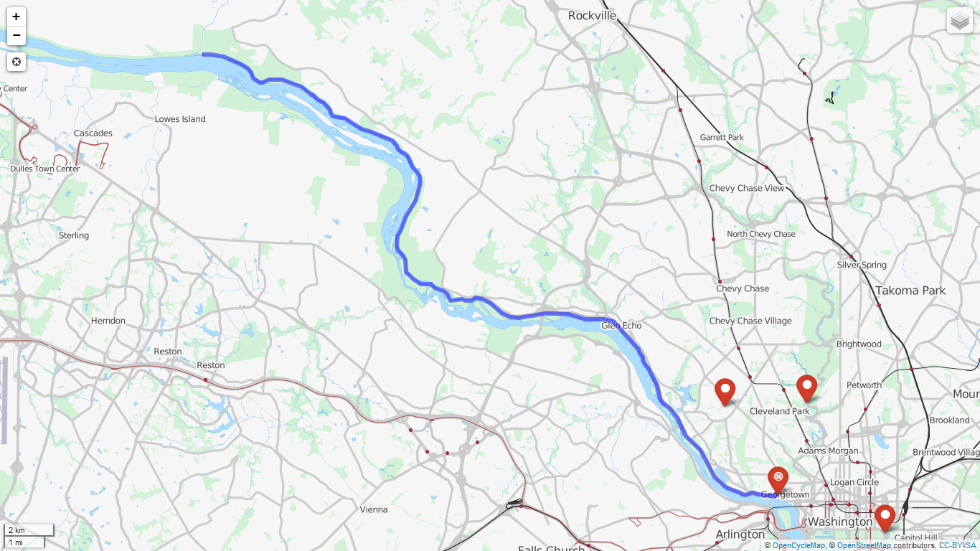Screen dimensions: 980x551
Task: Open the OpenStreetMap contributors link
Action: point(864,545)
